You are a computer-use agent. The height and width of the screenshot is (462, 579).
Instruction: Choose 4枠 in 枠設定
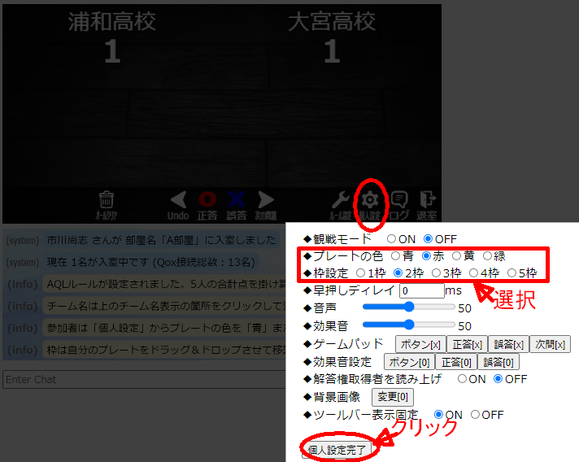pyautogui.click(x=473, y=273)
